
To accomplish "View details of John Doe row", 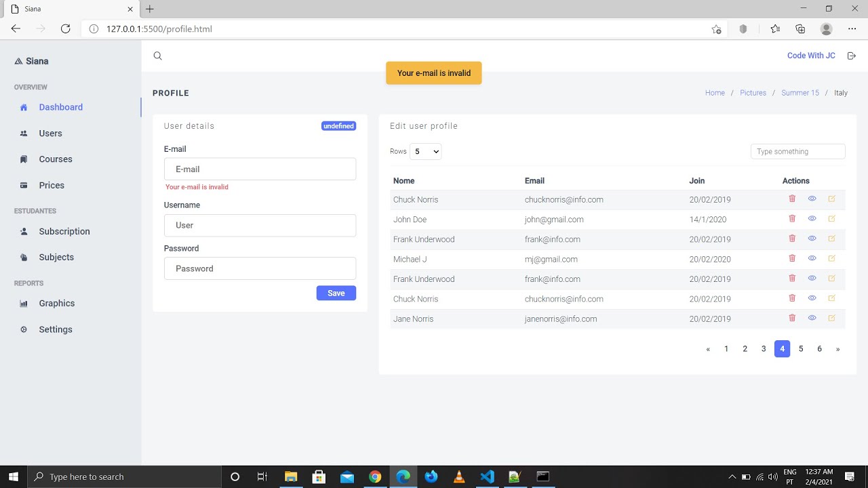I will pos(812,218).
